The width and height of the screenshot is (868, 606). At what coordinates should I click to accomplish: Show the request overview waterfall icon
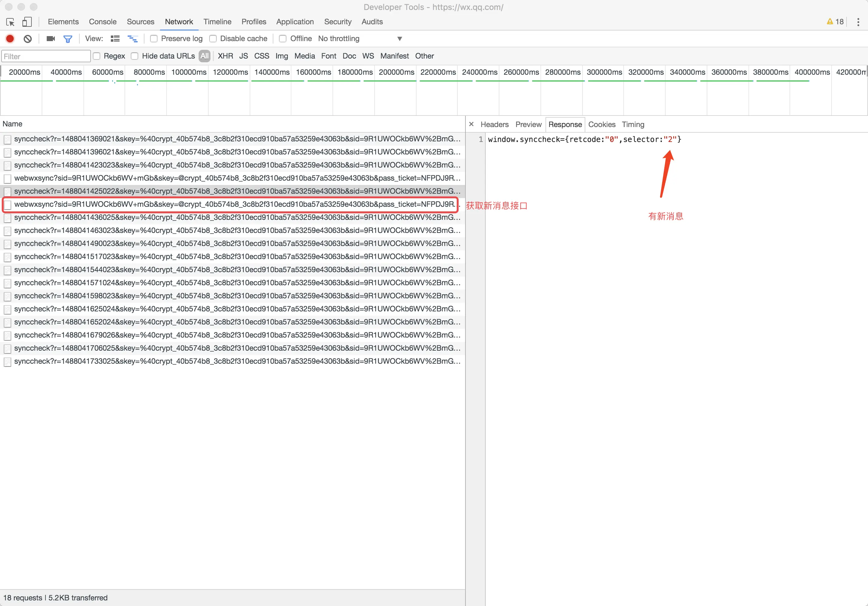132,39
